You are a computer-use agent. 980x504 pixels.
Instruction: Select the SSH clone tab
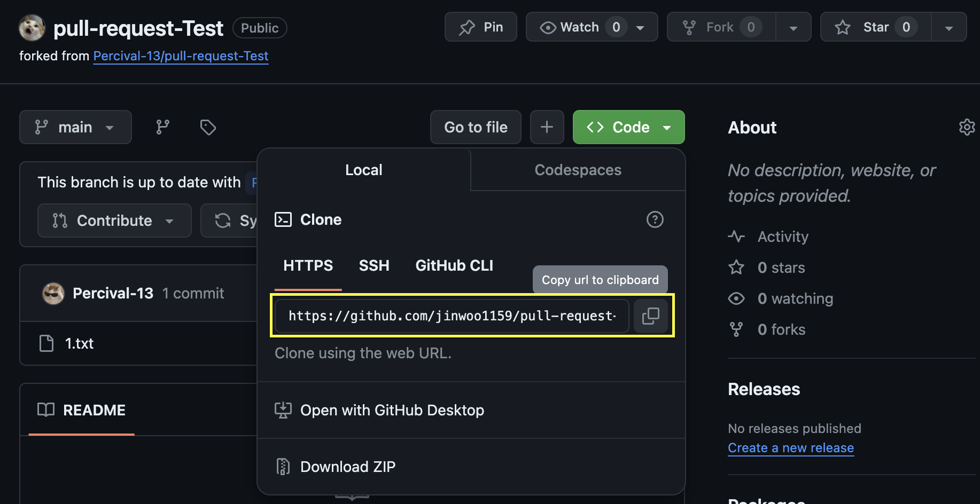374,266
